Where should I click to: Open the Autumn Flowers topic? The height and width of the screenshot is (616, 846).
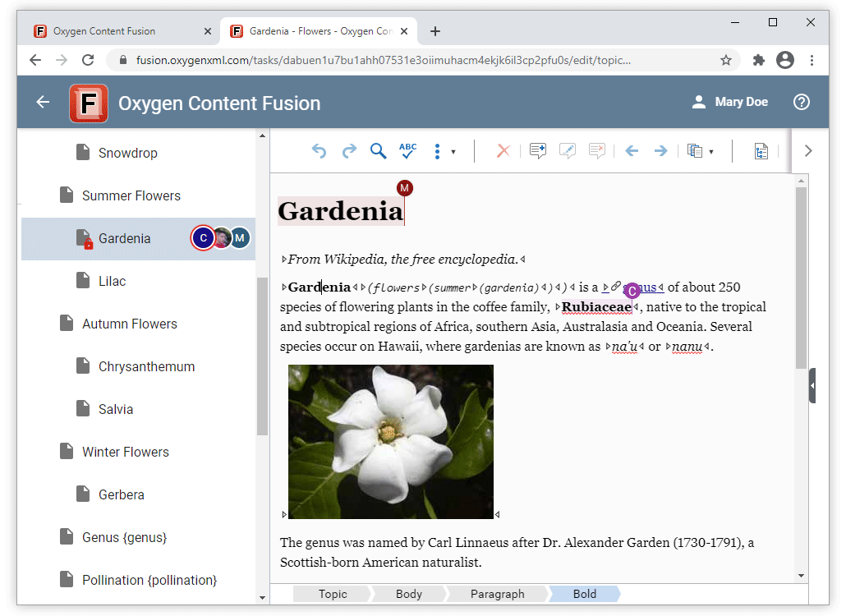point(130,324)
